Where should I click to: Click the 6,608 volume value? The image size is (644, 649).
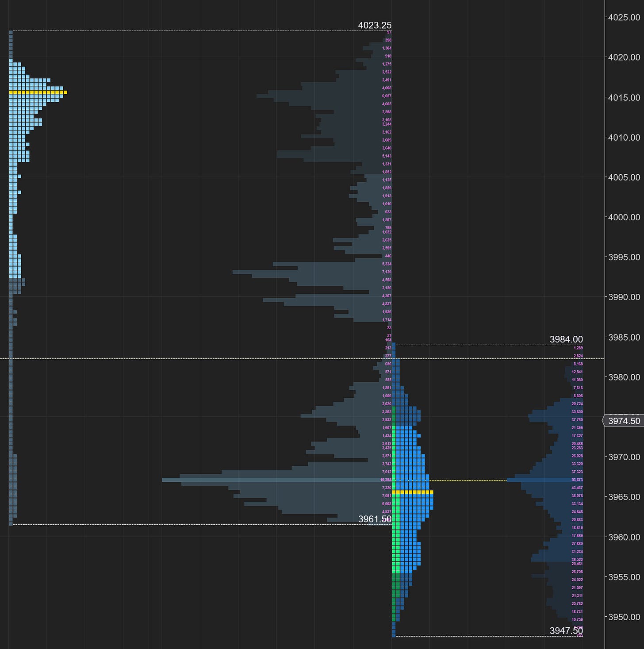point(387,504)
